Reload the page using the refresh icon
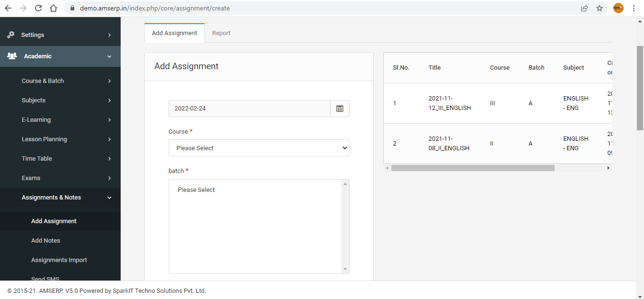This screenshot has width=644, height=299. 38,8
